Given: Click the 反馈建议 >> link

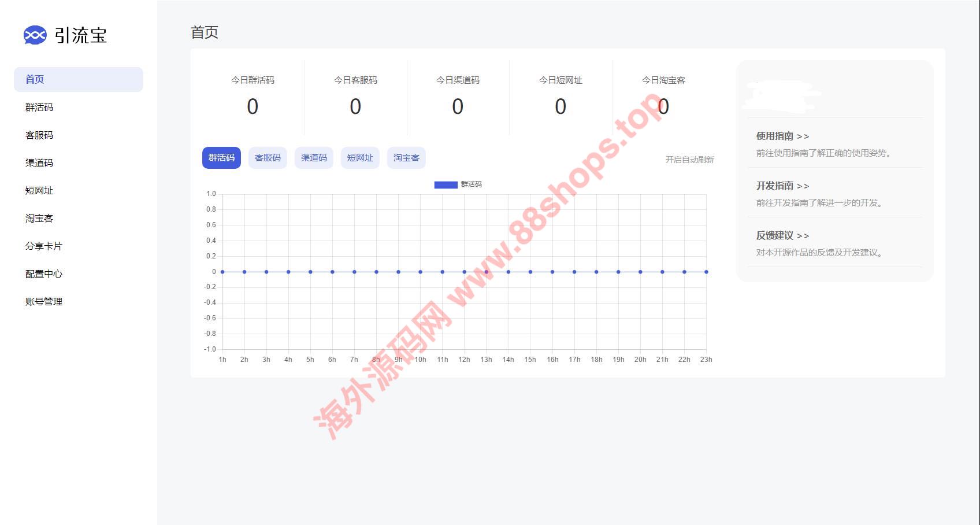Looking at the screenshot, I should click(x=782, y=236).
